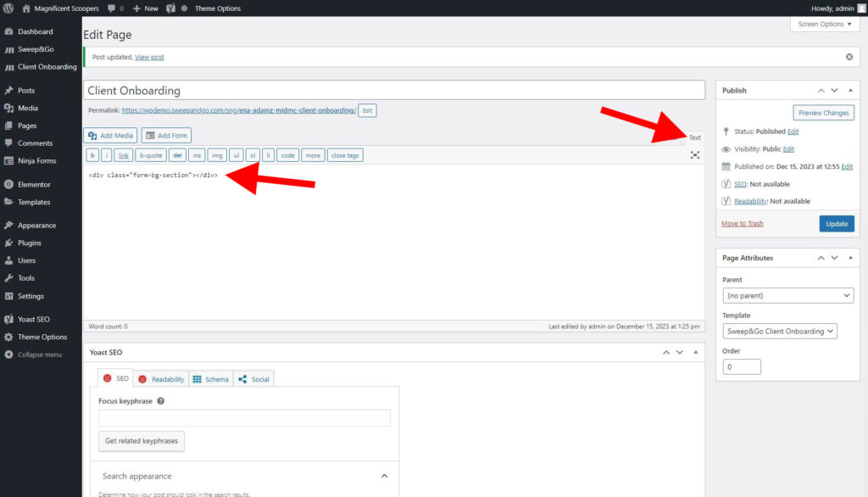Click the Focus keyphrase input field

[x=244, y=417]
